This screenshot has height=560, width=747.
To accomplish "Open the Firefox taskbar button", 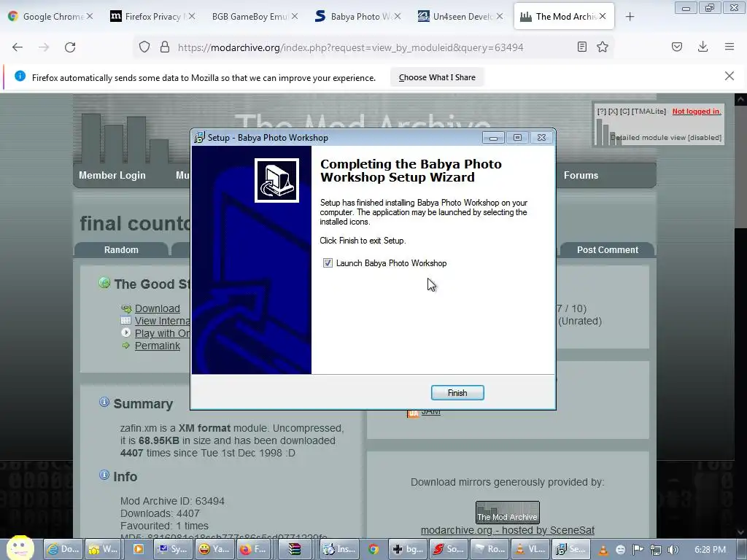I will (x=253, y=549).
